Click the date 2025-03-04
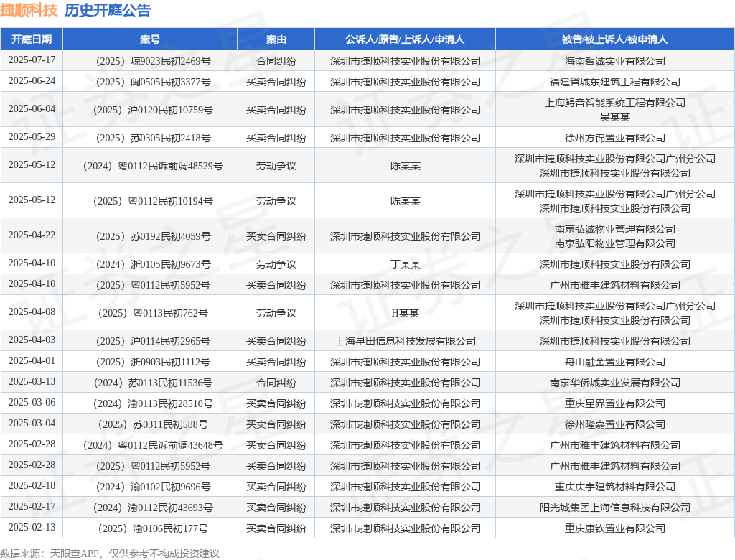 [32, 424]
